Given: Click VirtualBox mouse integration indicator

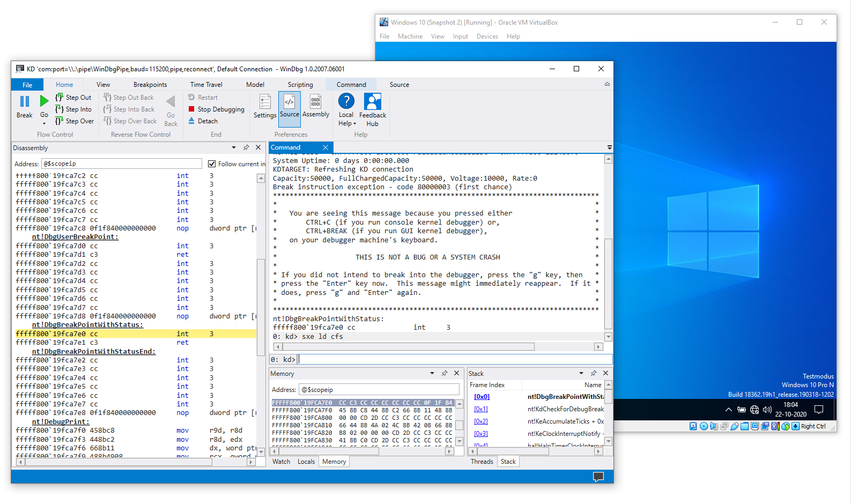Looking at the screenshot, I should 786,426.
